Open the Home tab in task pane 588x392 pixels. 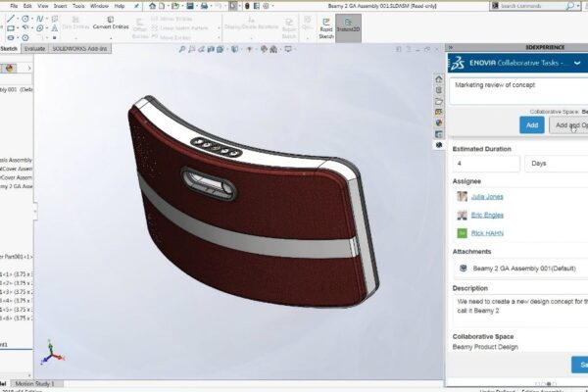pyautogui.click(x=439, y=80)
